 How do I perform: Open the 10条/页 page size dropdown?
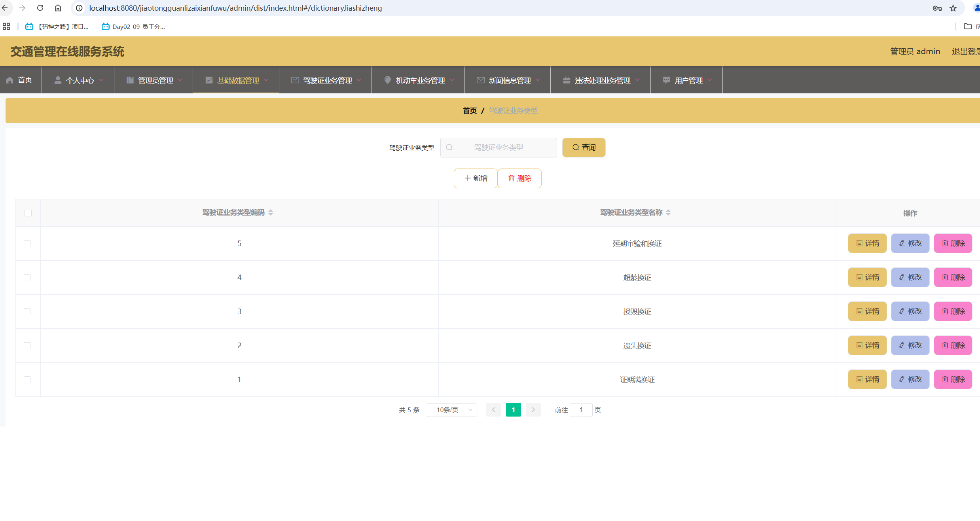pyautogui.click(x=451, y=410)
